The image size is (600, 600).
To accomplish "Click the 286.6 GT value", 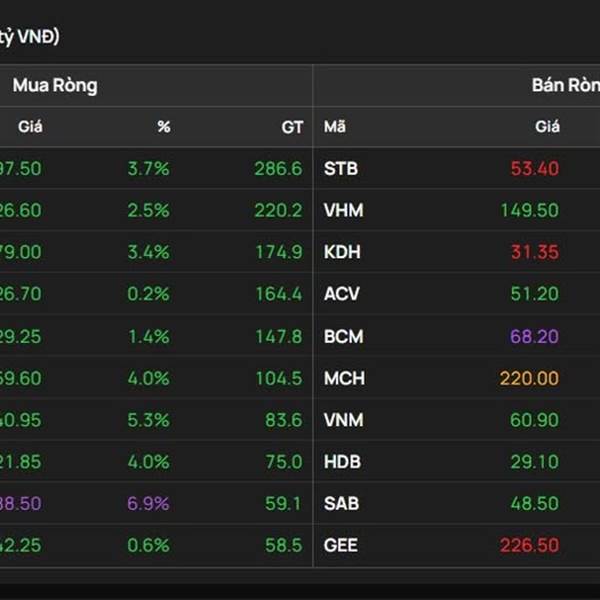I will click(x=278, y=169).
